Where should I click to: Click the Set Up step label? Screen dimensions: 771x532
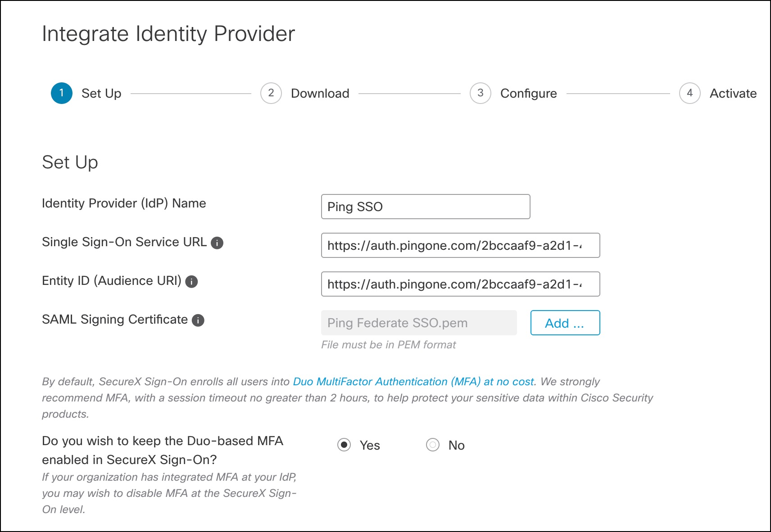pyautogui.click(x=101, y=93)
